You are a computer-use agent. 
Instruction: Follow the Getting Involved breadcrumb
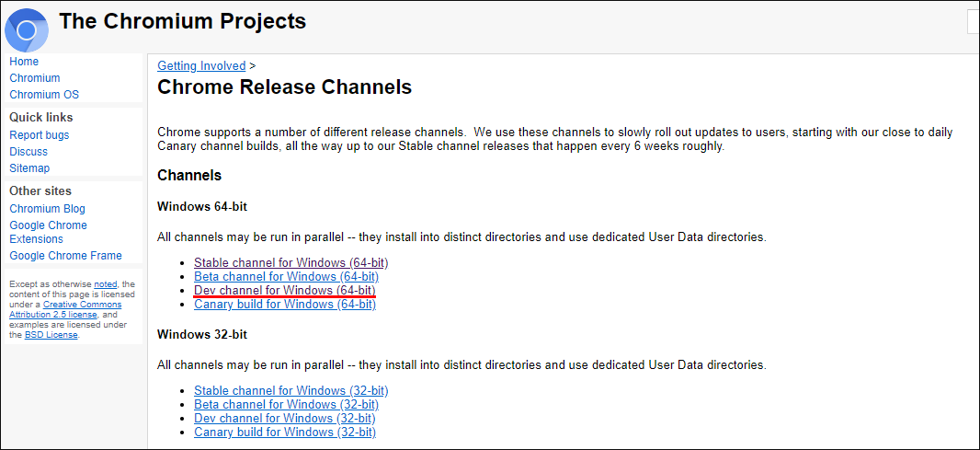click(201, 65)
